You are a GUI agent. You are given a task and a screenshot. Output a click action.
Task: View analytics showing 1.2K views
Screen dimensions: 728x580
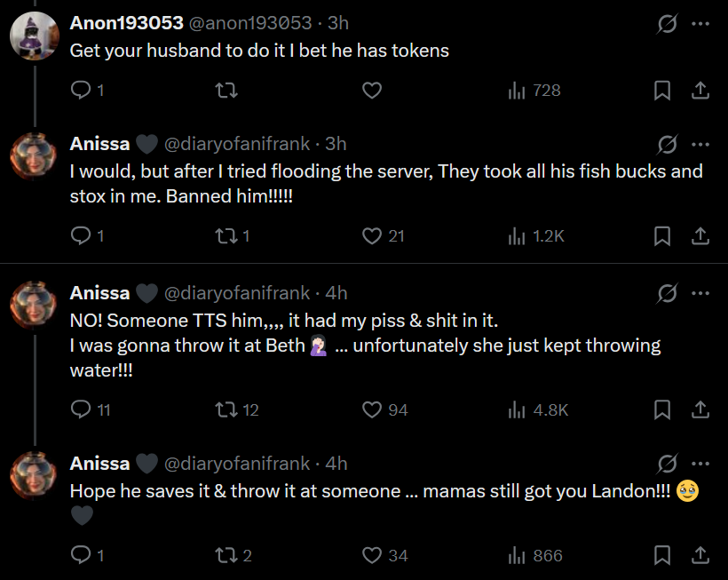(535, 235)
